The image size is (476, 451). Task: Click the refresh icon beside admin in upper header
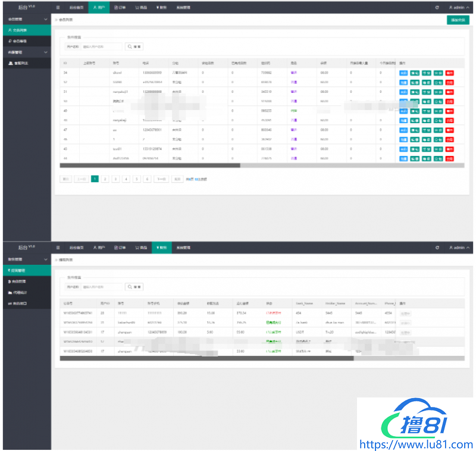[x=437, y=8]
